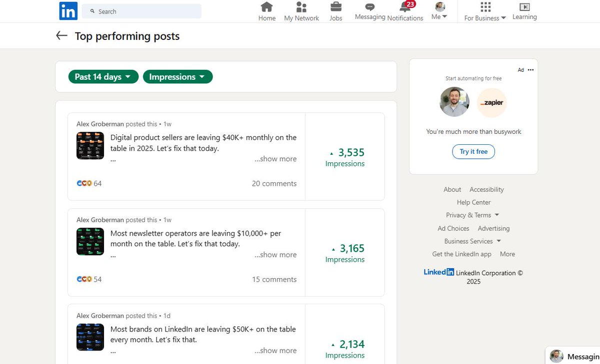Click the Messaging overlay avatar
The width and height of the screenshot is (600, 364).
click(x=556, y=357)
